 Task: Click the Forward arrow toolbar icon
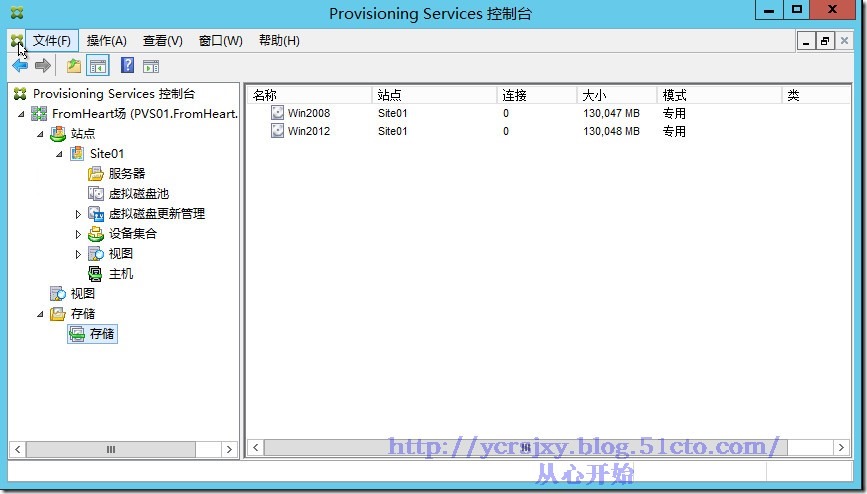pos(43,66)
